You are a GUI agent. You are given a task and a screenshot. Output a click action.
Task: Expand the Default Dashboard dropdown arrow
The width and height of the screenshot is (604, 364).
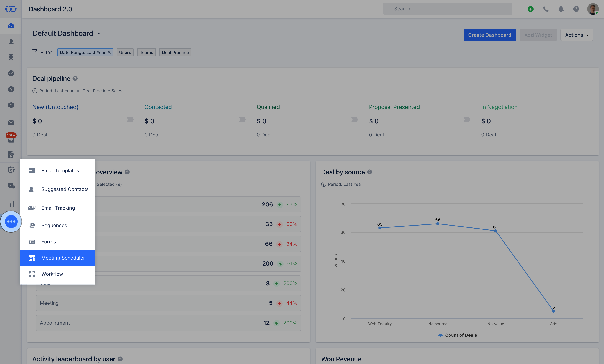pos(99,34)
